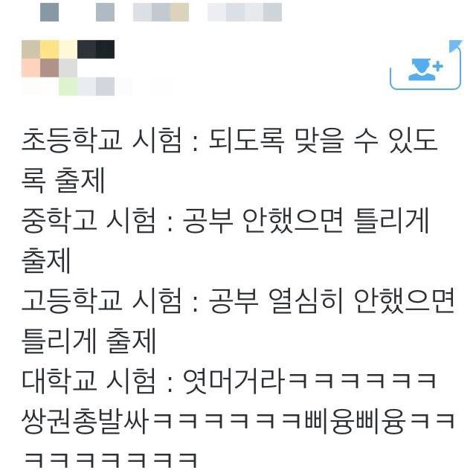Viewport: 476px width, 476px height.
Task: Open the pixelated profile avatar
Action: [x=50, y=59]
